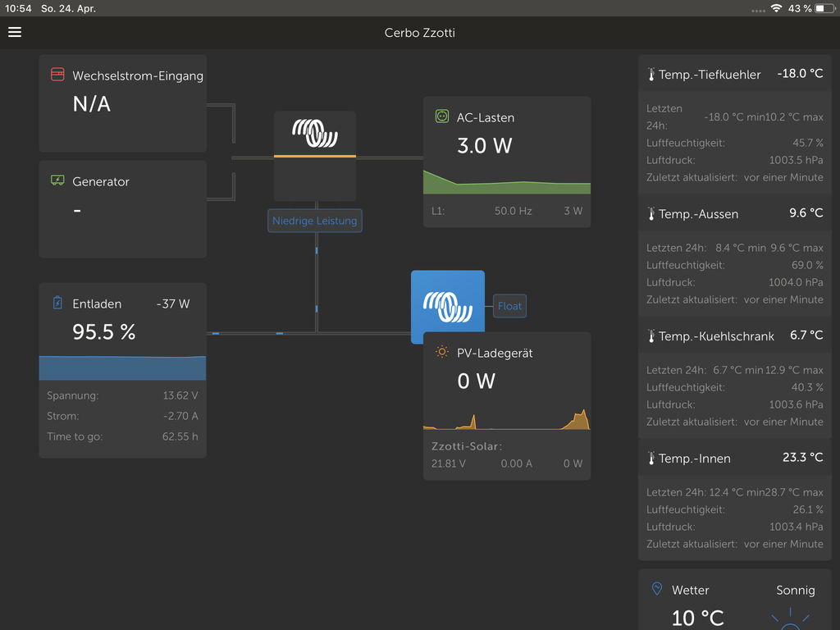Open the Wechselstrom-Eingang card

123,103
